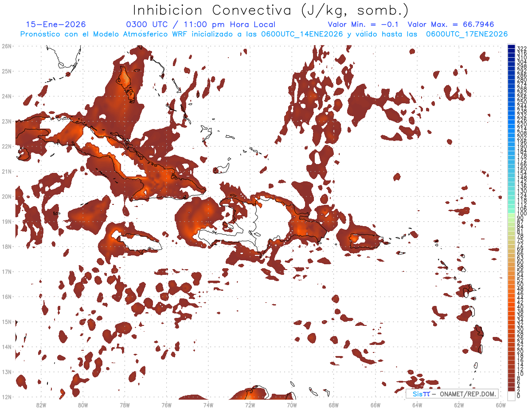Click the white swatch closing the color scale
This screenshot has width=532, height=411.
click(x=511, y=395)
